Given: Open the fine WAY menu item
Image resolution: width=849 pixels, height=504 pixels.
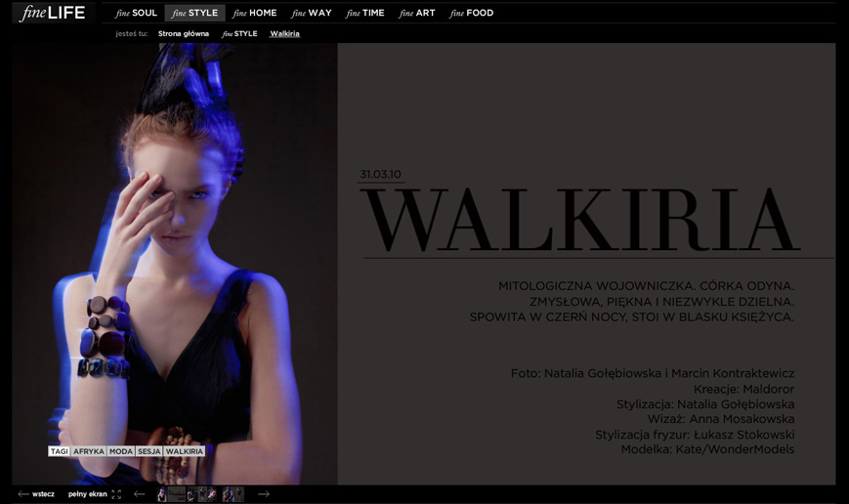Looking at the screenshot, I should pos(312,14).
